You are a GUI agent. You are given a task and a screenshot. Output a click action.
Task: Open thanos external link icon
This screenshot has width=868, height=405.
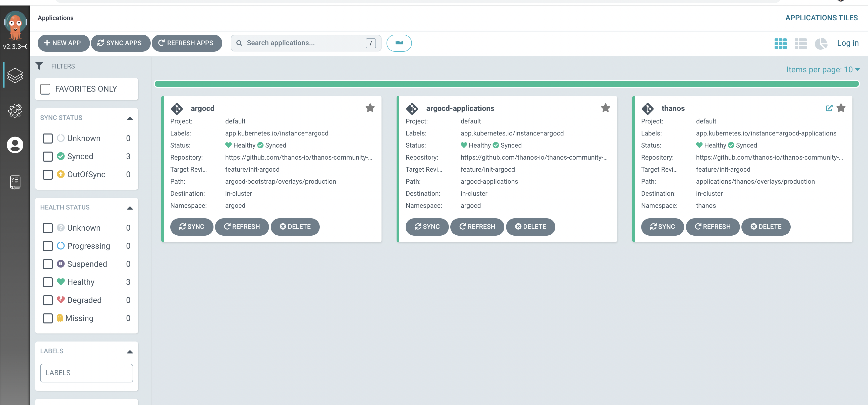829,108
